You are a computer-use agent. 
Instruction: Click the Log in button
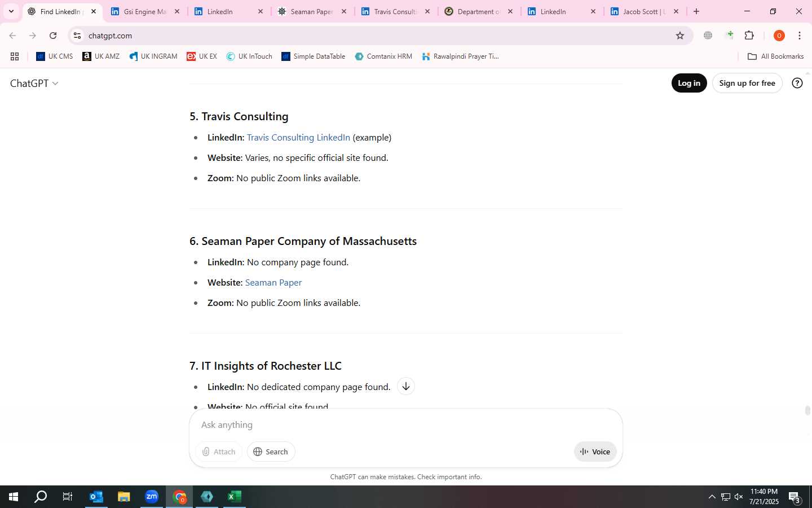click(x=689, y=83)
